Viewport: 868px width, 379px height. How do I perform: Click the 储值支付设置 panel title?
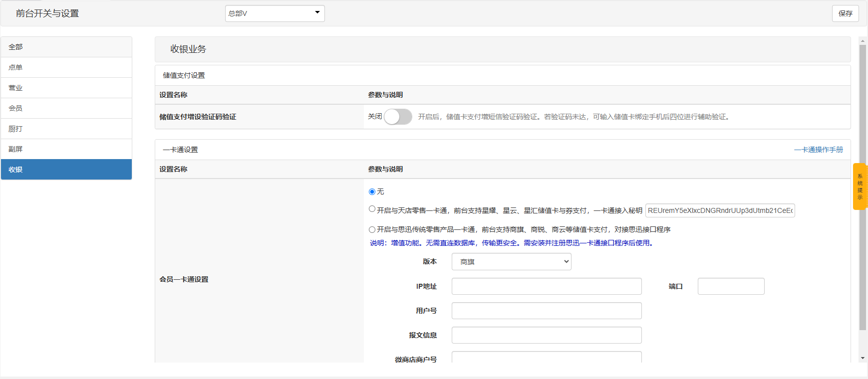(184, 75)
